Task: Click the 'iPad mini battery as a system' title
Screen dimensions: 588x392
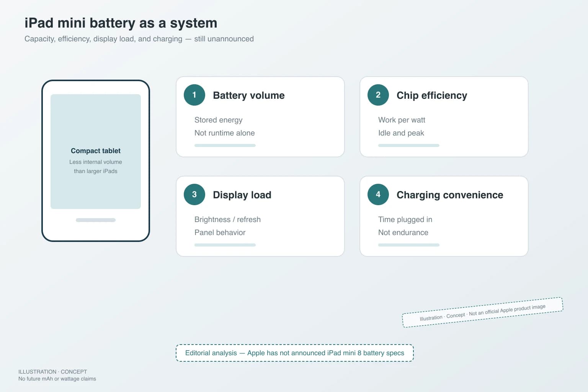Action: point(121,23)
